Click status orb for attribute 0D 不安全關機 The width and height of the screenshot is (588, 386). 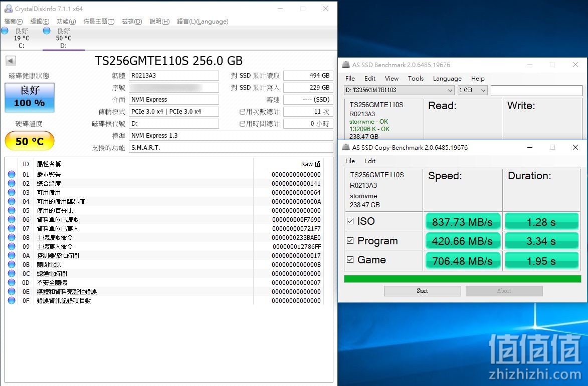point(12,282)
